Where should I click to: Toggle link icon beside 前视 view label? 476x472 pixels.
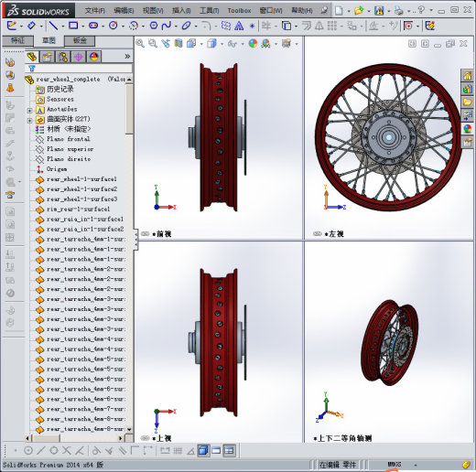(145, 234)
